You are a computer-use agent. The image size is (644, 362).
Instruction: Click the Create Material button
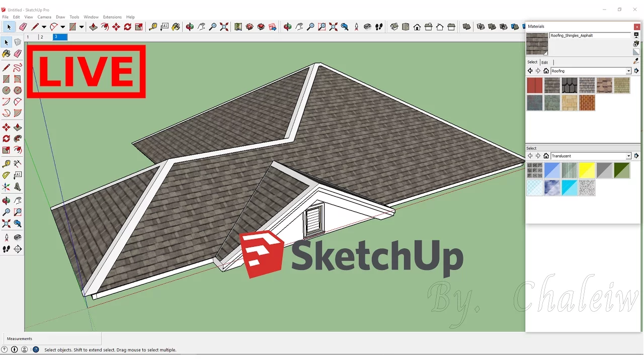(x=636, y=44)
